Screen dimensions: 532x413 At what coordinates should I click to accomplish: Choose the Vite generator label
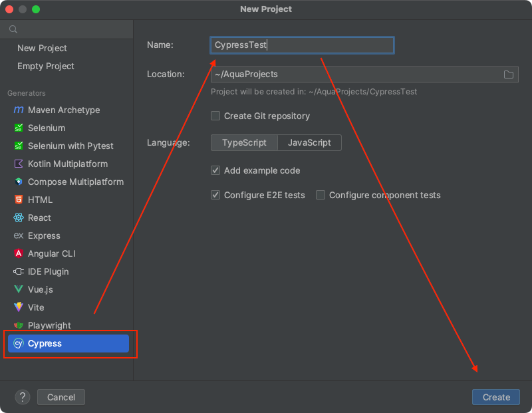click(36, 307)
